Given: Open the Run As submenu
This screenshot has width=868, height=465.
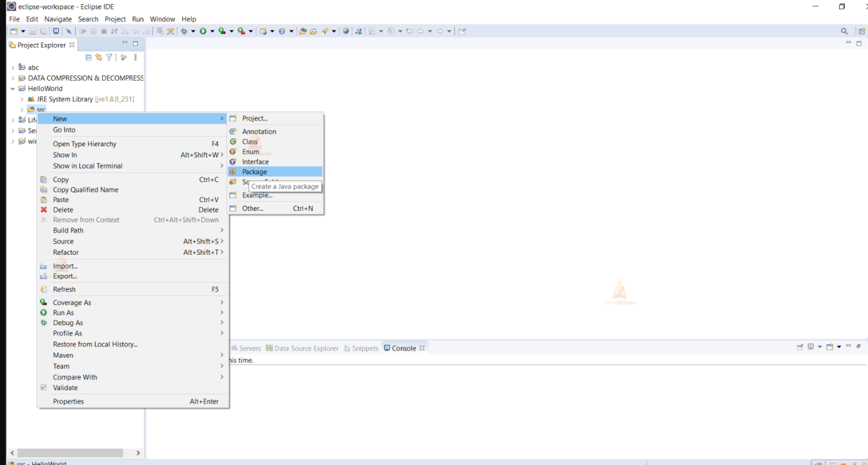Looking at the screenshot, I should point(132,313).
